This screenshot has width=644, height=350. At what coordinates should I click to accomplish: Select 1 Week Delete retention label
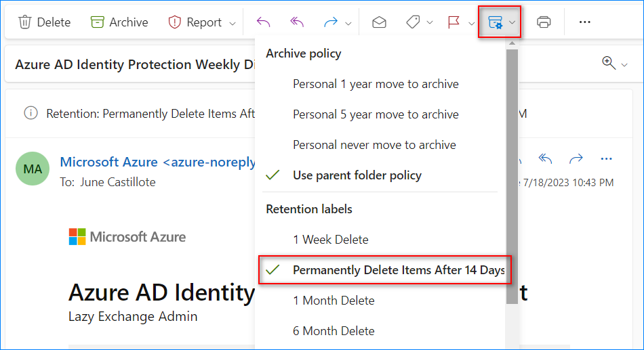pos(331,240)
